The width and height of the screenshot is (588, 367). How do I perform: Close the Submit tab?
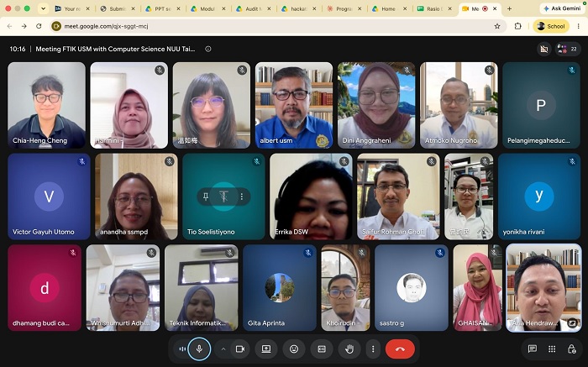(x=133, y=8)
